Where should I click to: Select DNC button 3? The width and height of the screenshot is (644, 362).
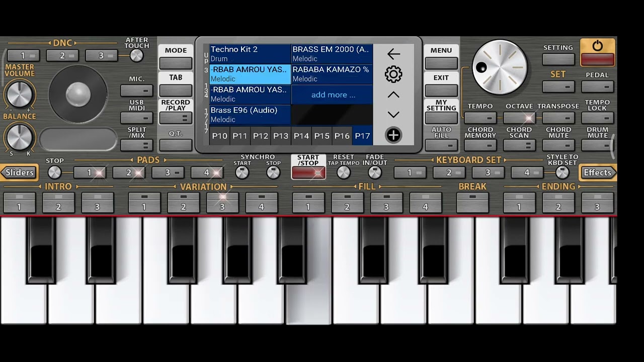(x=101, y=55)
